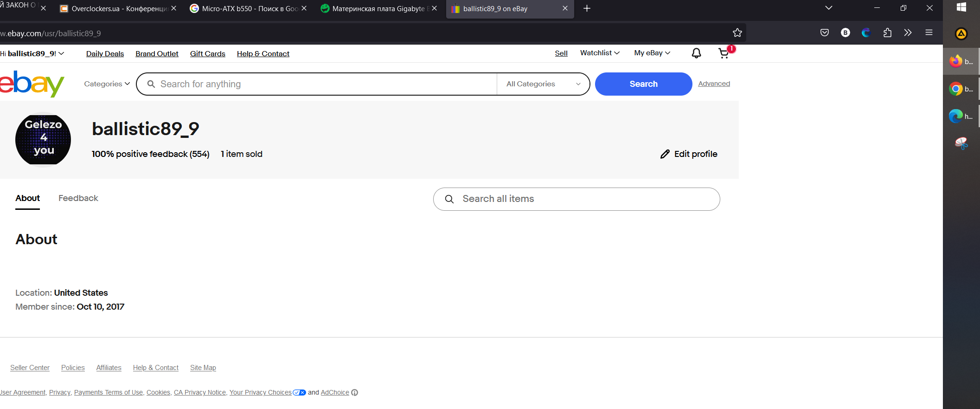980x409 pixels.
Task: Open the Categories dropdown next to logo
Action: tap(107, 84)
